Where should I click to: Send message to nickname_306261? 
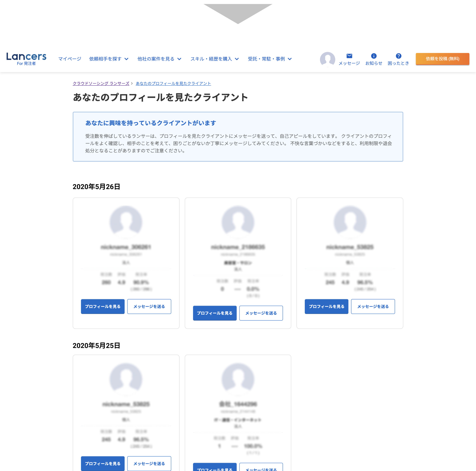coord(149,306)
